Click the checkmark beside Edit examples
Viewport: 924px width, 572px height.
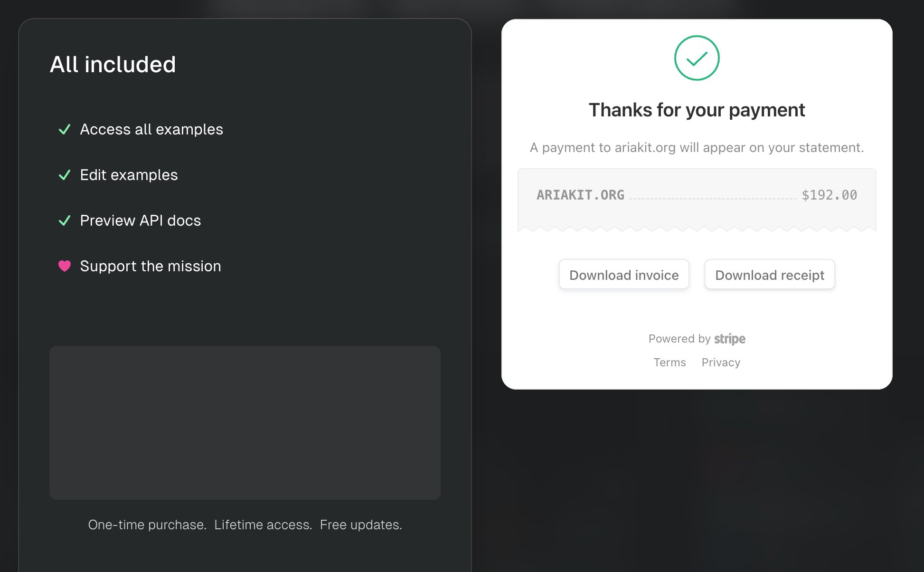point(65,175)
